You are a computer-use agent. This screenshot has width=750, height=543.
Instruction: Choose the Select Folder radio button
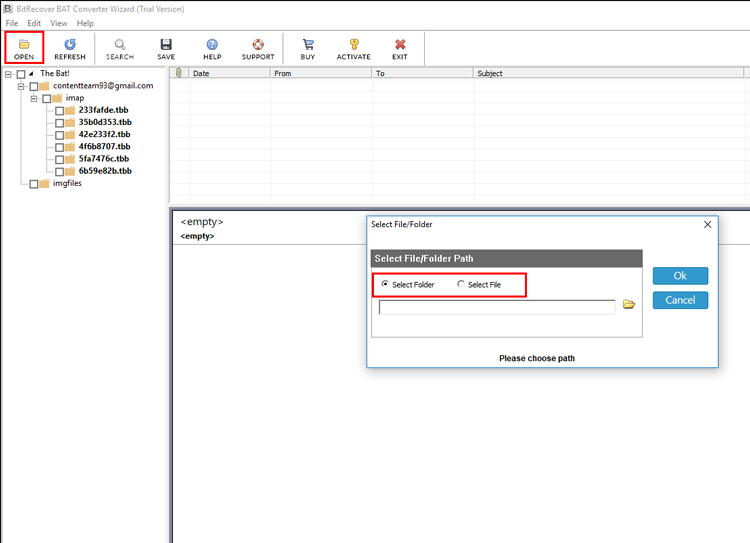click(x=385, y=284)
